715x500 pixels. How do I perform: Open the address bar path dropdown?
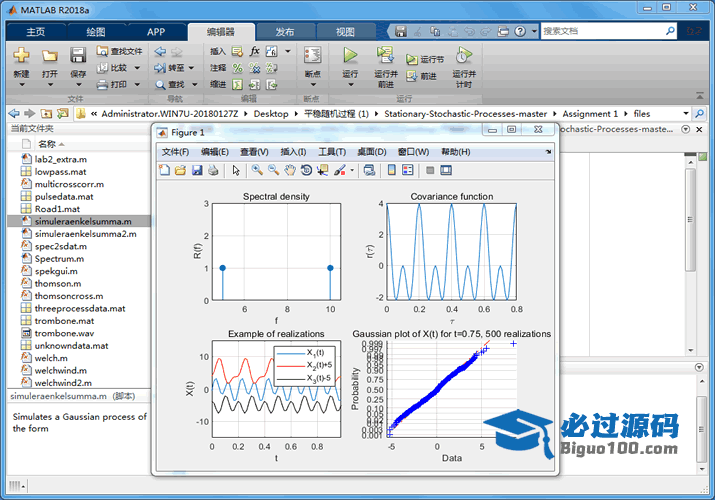[x=685, y=113]
